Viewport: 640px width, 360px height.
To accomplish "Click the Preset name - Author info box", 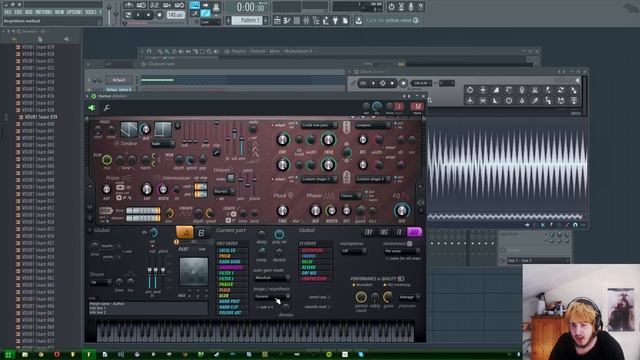I will point(148,308).
